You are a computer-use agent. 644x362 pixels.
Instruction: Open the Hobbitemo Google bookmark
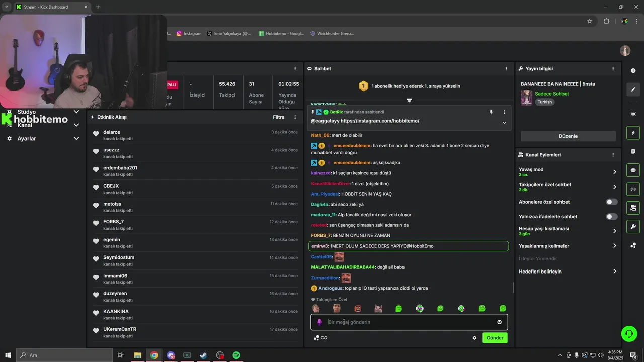click(x=282, y=34)
